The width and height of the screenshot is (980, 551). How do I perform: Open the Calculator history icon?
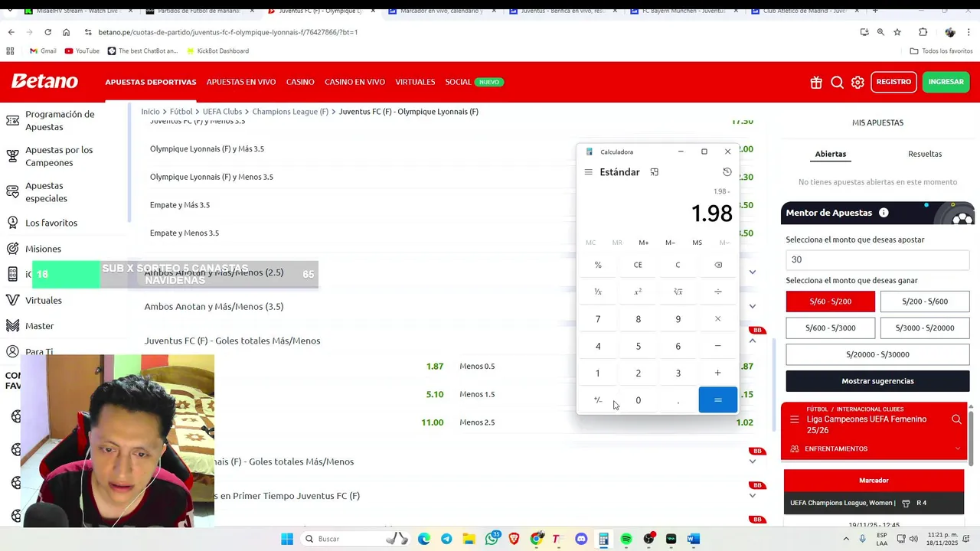727,172
